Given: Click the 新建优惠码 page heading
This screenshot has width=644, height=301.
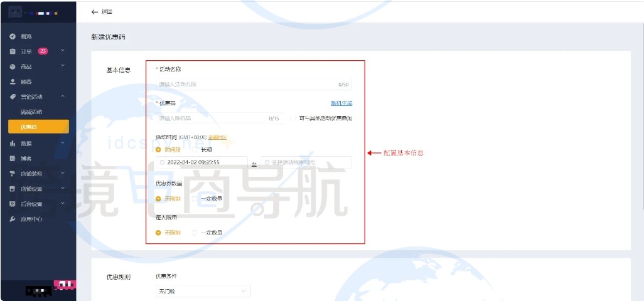Looking at the screenshot, I should pyautogui.click(x=108, y=37).
